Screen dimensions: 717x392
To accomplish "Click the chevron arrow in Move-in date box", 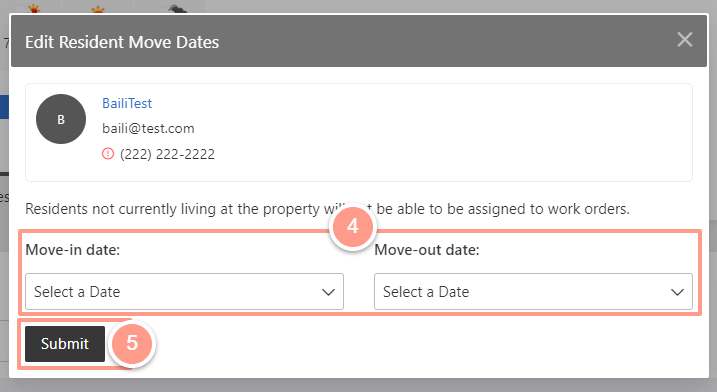I will [x=328, y=292].
